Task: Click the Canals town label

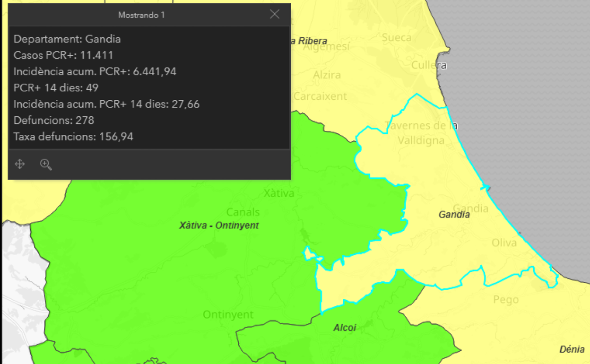Action: click(243, 212)
